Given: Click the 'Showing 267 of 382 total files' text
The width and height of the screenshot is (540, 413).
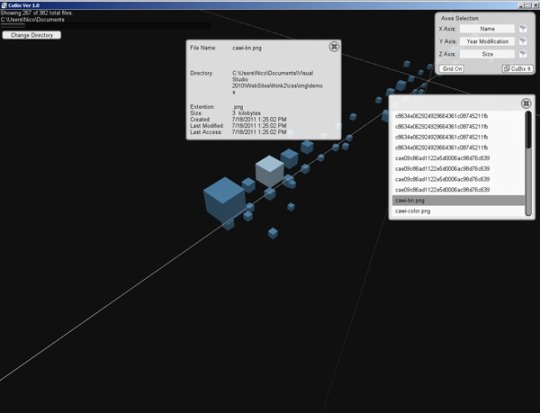Looking at the screenshot, I should [37, 13].
